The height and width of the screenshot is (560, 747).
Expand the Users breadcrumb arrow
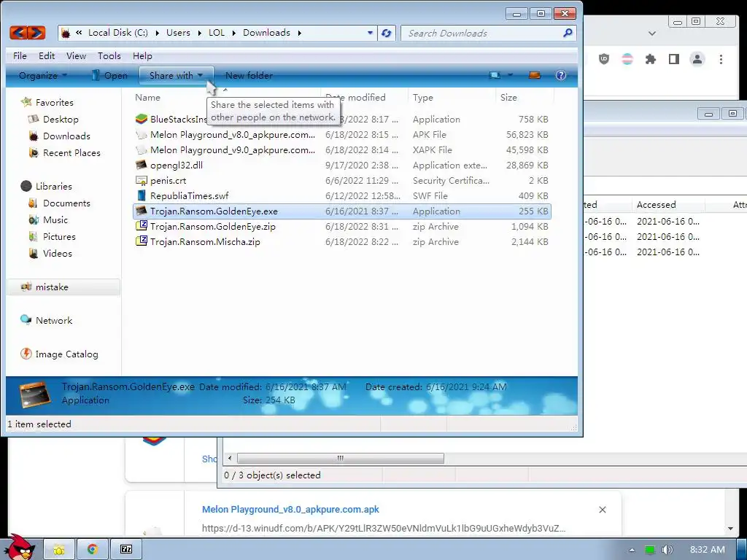(199, 33)
